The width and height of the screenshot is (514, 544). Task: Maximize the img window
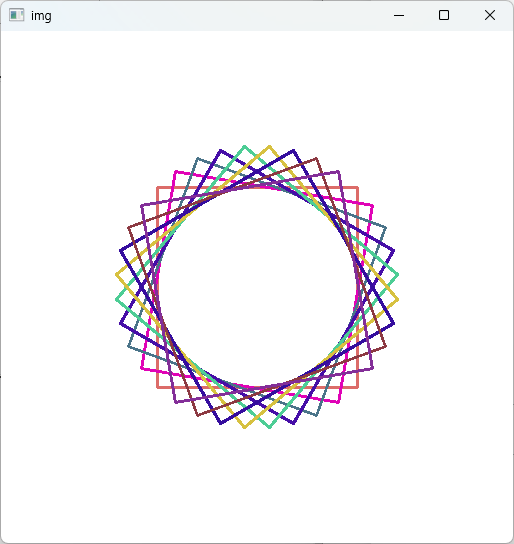point(444,15)
